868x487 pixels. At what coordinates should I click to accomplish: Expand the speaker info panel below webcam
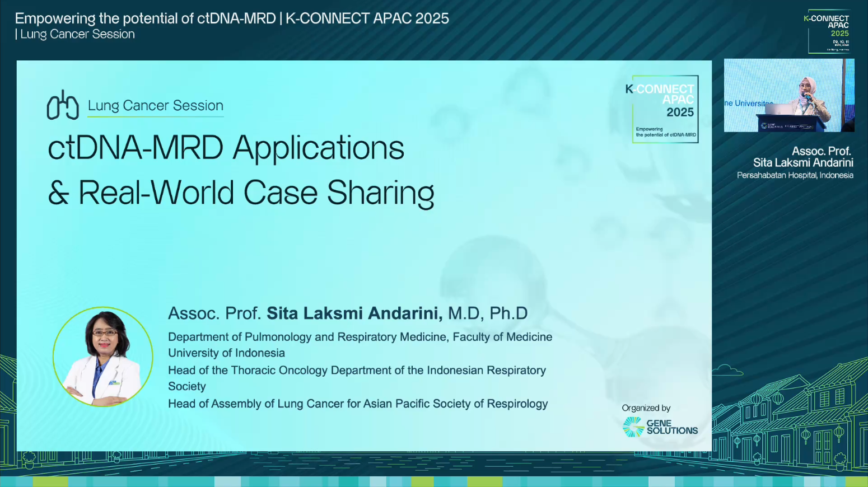coord(795,163)
